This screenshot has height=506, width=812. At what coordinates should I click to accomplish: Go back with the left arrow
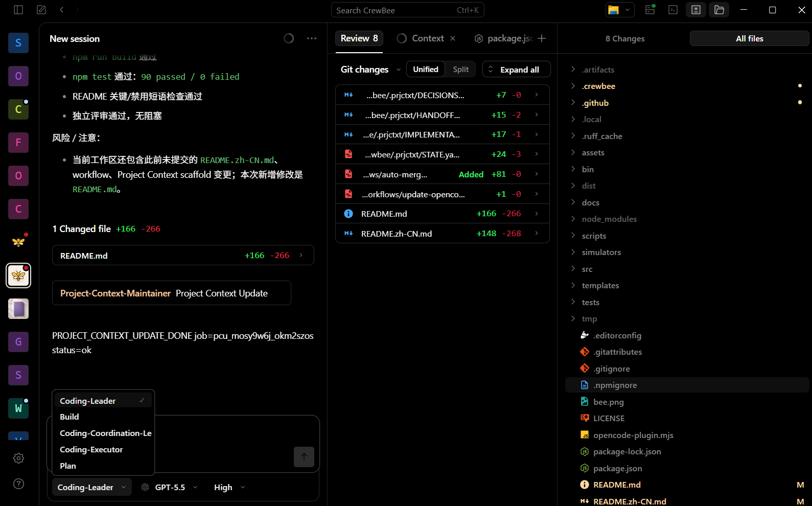(61, 10)
